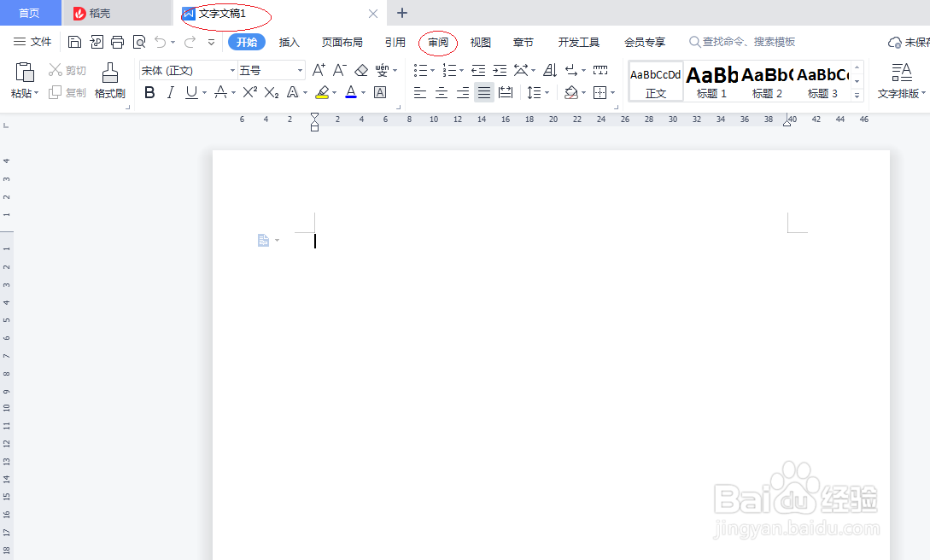The image size is (930, 560).
Task: Apply subscript X₂ formatting
Action: click(x=272, y=92)
